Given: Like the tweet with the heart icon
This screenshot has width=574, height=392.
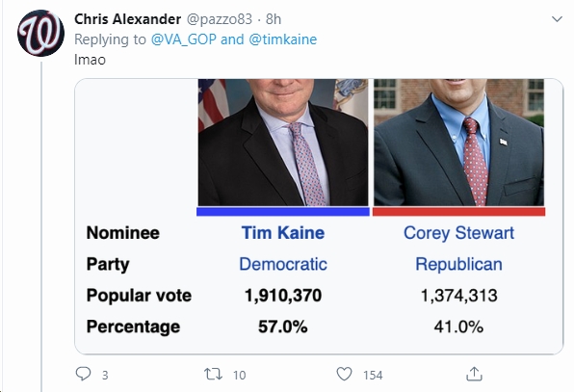Looking at the screenshot, I should (344, 374).
